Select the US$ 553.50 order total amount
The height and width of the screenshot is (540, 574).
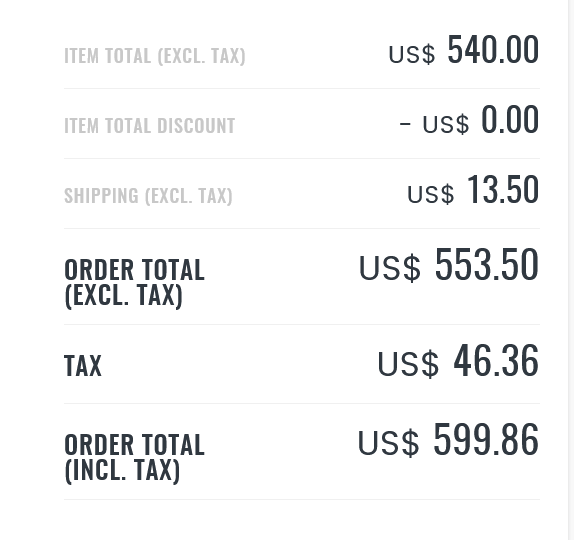pos(449,264)
